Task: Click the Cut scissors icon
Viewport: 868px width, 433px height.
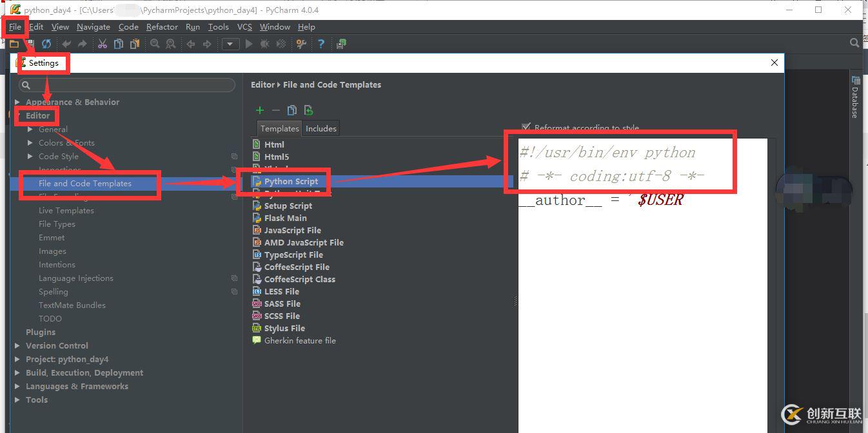Action: [x=103, y=44]
